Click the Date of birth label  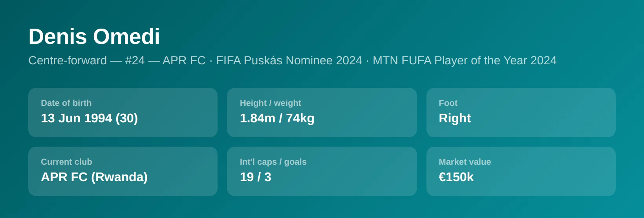tap(66, 103)
